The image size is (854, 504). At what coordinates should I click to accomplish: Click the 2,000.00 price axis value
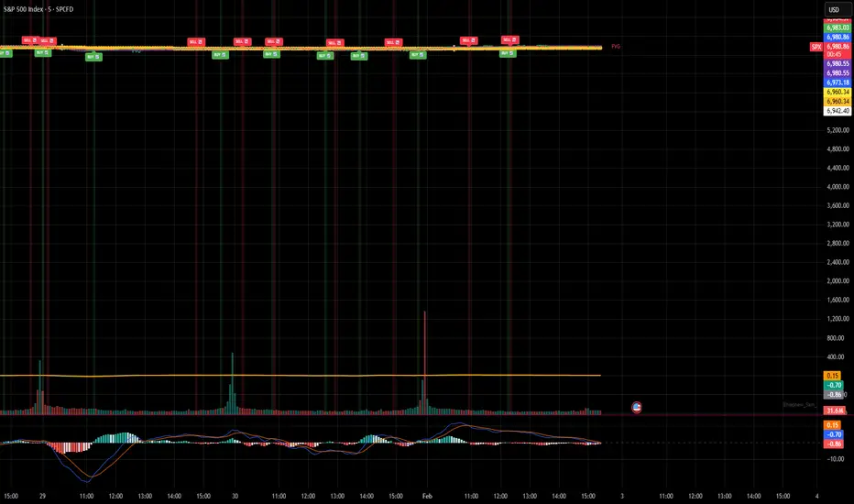[838, 281]
